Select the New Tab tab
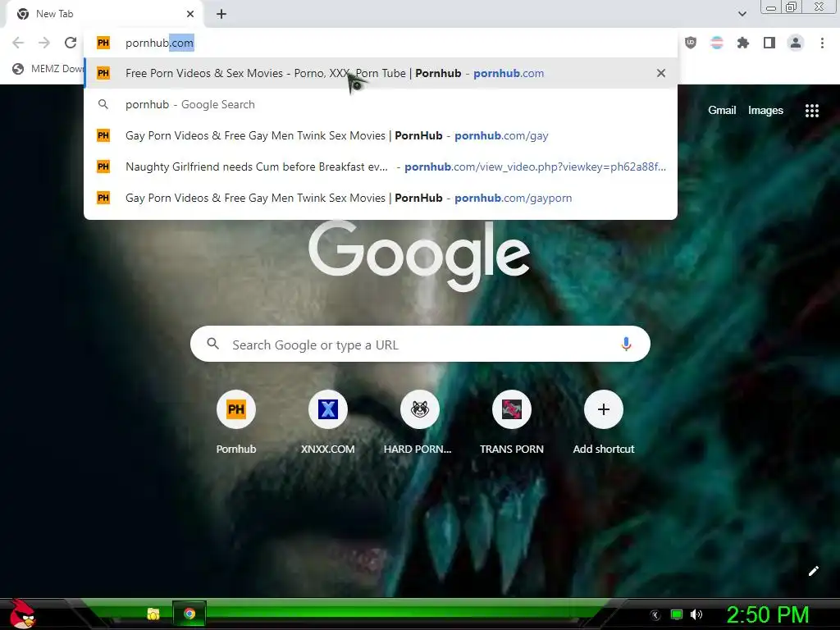Viewport: 840px width, 630px height. tap(104, 14)
